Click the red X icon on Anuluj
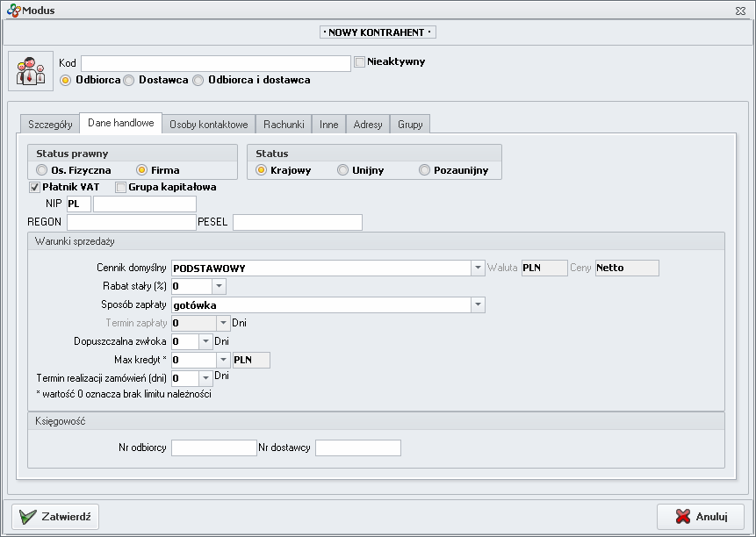 click(681, 517)
